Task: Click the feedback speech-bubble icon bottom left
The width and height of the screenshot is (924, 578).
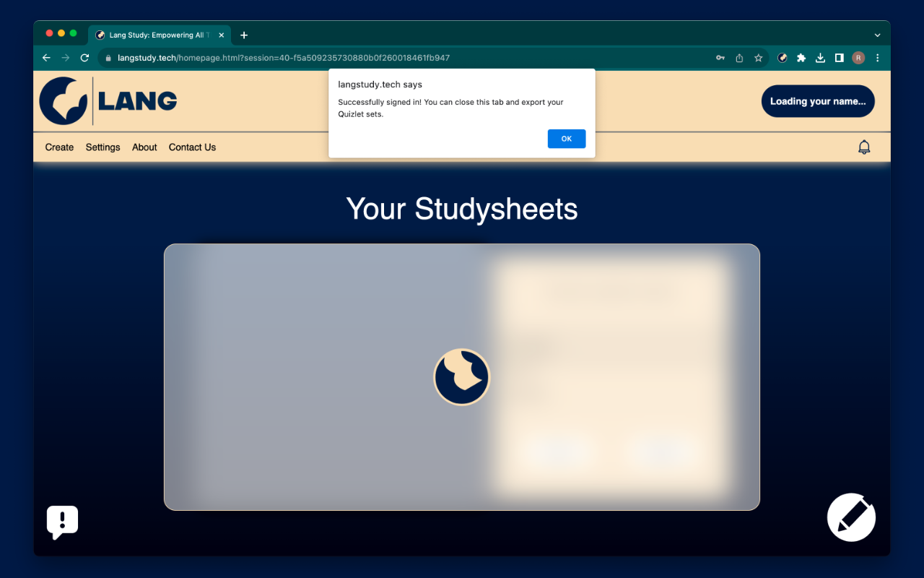Action: click(62, 522)
